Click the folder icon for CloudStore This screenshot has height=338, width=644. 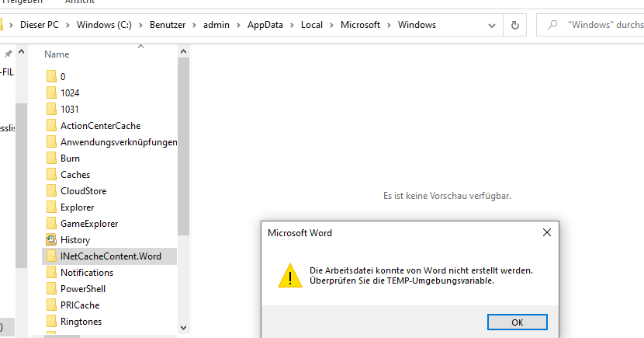(51, 191)
